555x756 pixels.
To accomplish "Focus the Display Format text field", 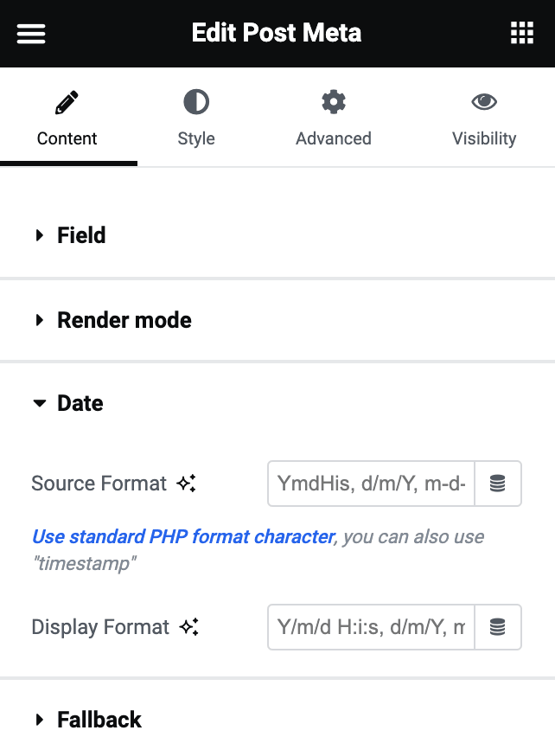I will point(371,627).
